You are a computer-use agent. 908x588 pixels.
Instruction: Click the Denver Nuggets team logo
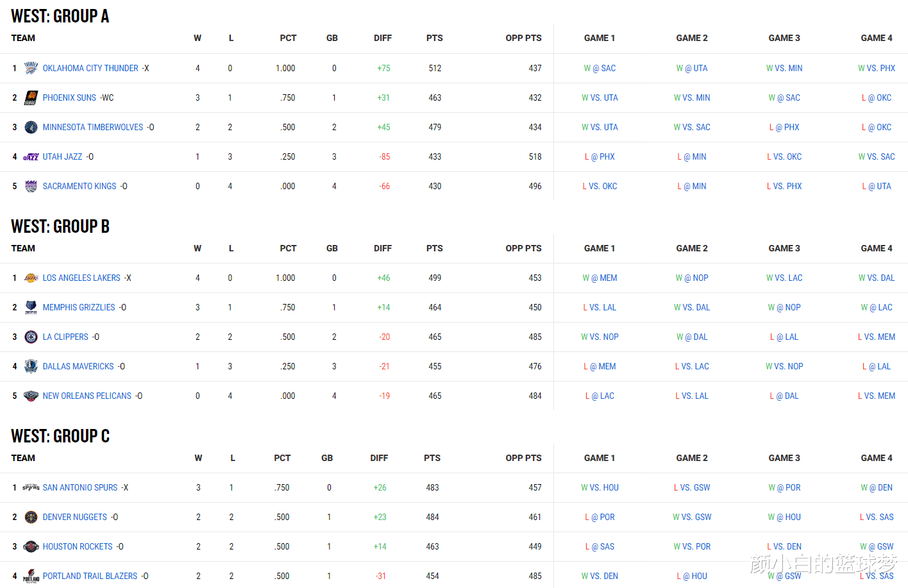pos(31,517)
